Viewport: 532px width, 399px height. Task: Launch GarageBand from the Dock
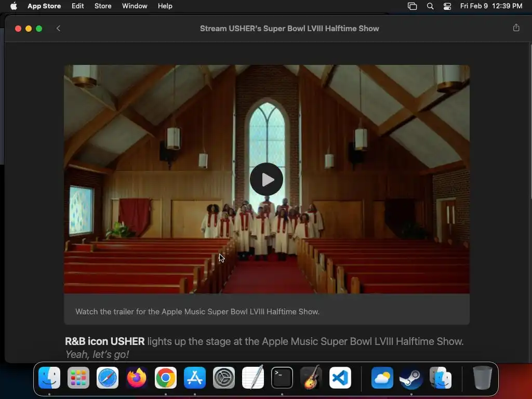[311, 378]
